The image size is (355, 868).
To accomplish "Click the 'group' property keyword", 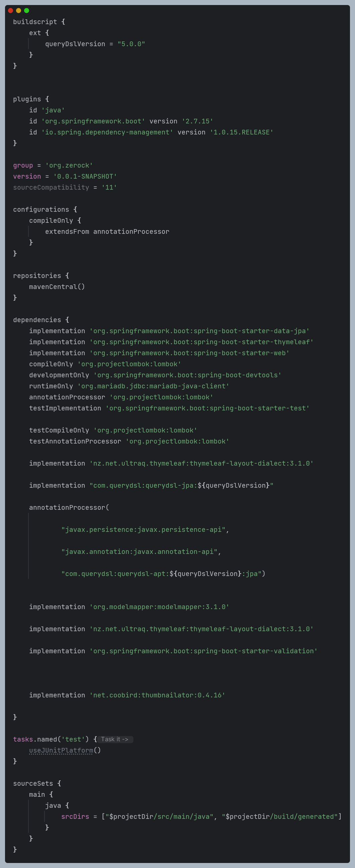I will (23, 166).
